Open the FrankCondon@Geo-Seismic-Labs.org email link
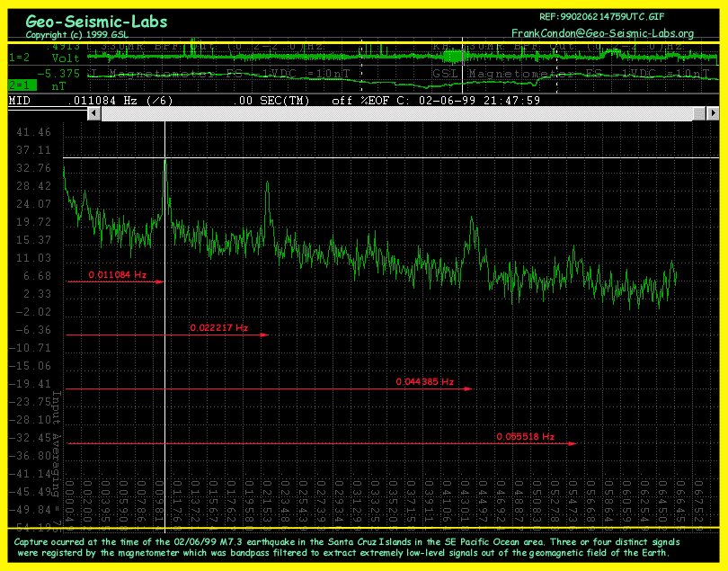 pos(603,33)
